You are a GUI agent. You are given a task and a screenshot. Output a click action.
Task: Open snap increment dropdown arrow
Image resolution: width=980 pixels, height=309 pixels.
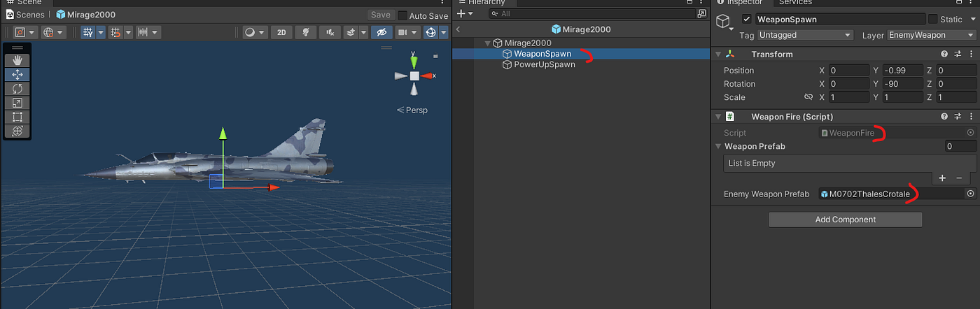(x=155, y=32)
